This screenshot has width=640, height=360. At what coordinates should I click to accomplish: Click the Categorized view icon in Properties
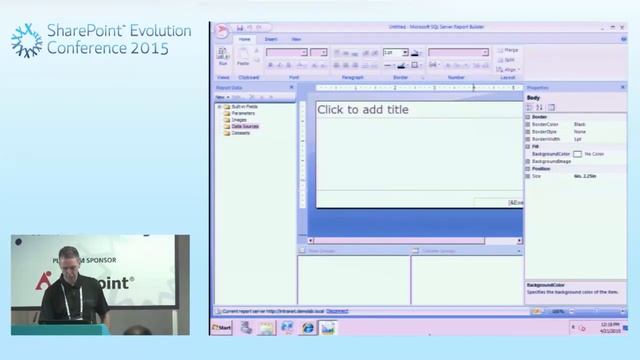click(529, 107)
